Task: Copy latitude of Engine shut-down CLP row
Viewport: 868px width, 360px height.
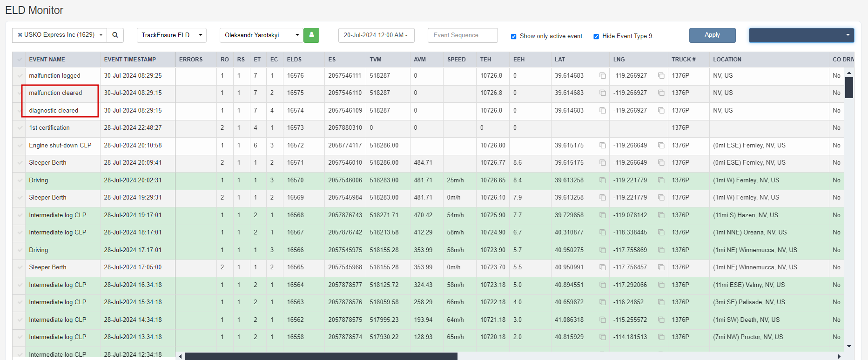Action: [x=603, y=145]
